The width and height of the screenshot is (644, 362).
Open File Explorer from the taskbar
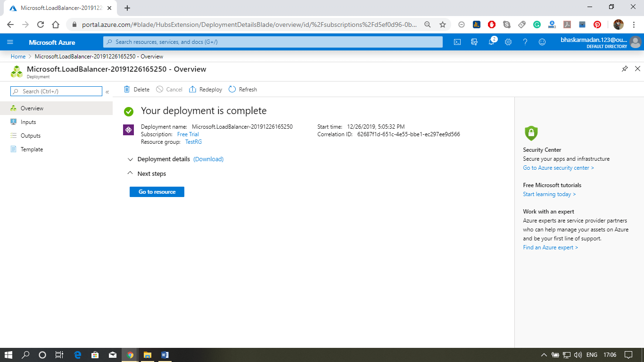(147, 355)
